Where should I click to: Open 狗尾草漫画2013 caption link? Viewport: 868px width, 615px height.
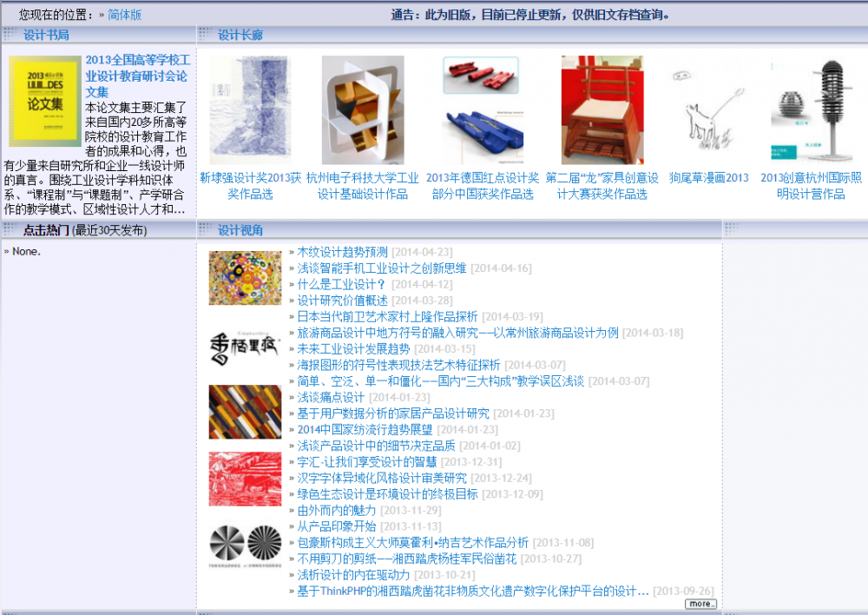[708, 178]
